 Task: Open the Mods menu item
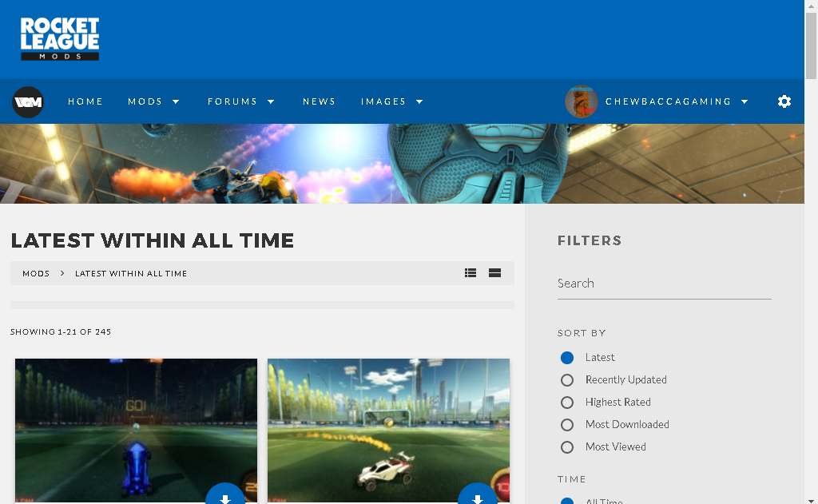145,101
